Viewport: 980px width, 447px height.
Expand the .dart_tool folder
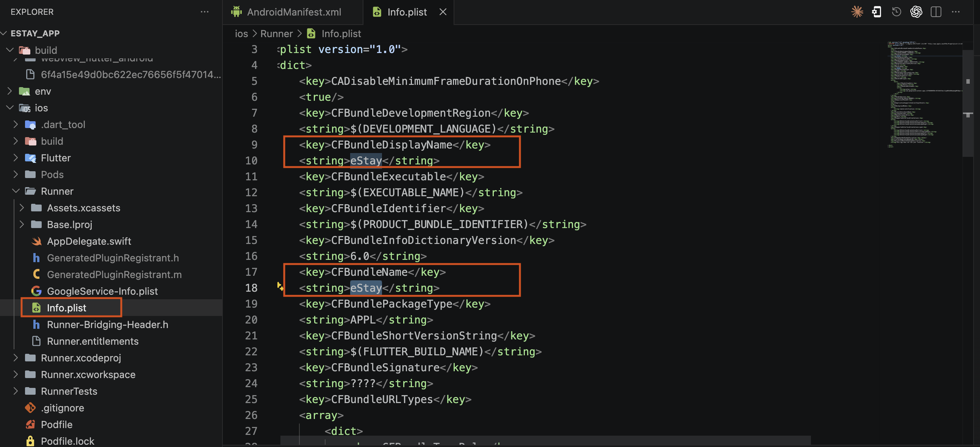[16, 124]
